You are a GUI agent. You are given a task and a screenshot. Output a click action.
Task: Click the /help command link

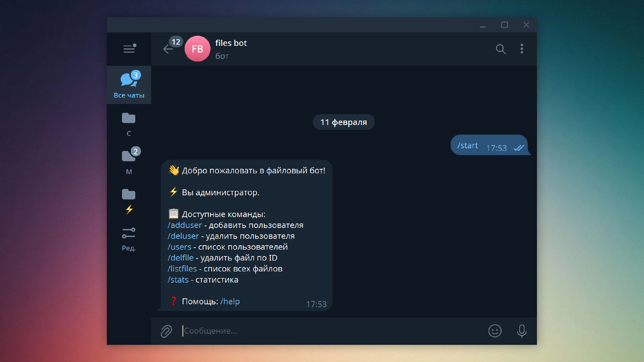coord(230,301)
